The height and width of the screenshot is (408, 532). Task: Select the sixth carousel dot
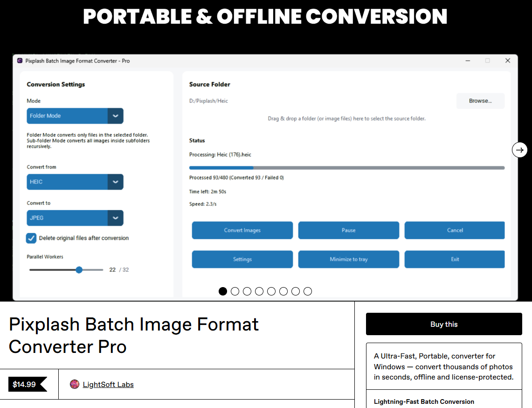(283, 291)
